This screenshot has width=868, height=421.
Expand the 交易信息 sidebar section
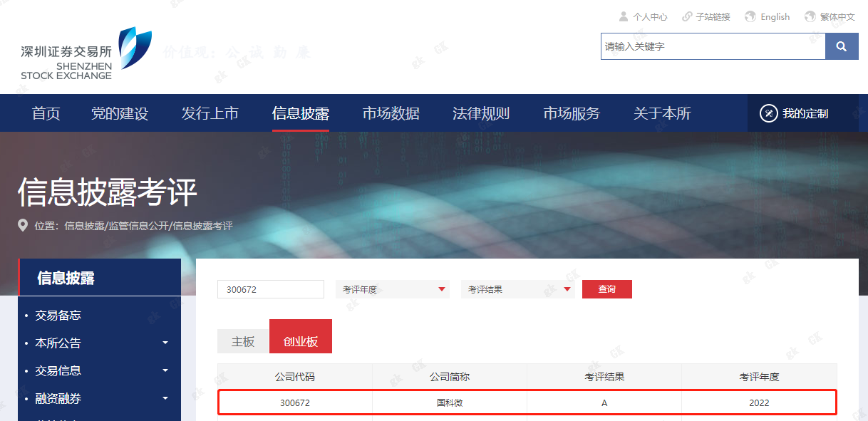165,370
